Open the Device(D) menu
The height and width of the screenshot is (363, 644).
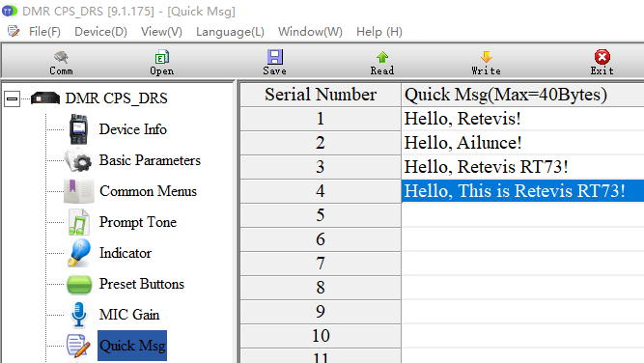coord(100,32)
